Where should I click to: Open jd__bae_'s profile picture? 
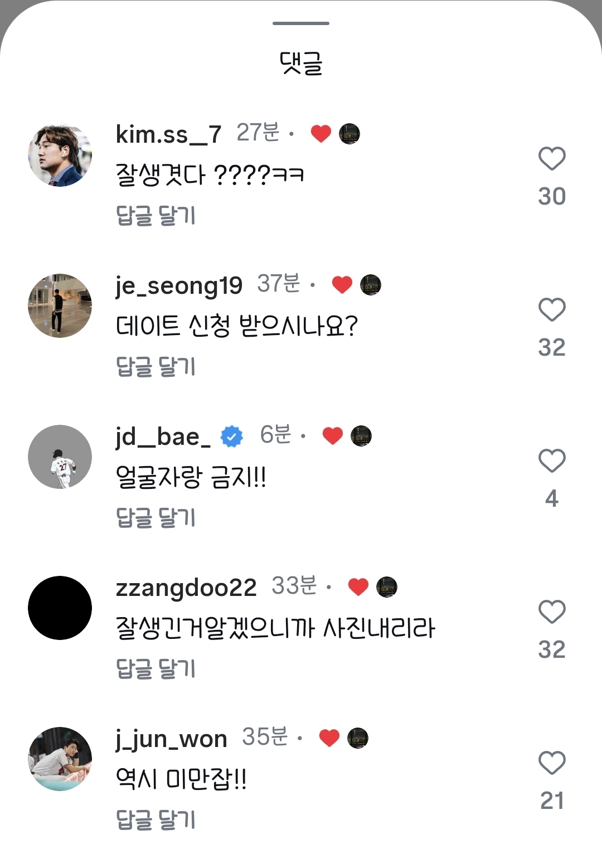tap(60, 457)
